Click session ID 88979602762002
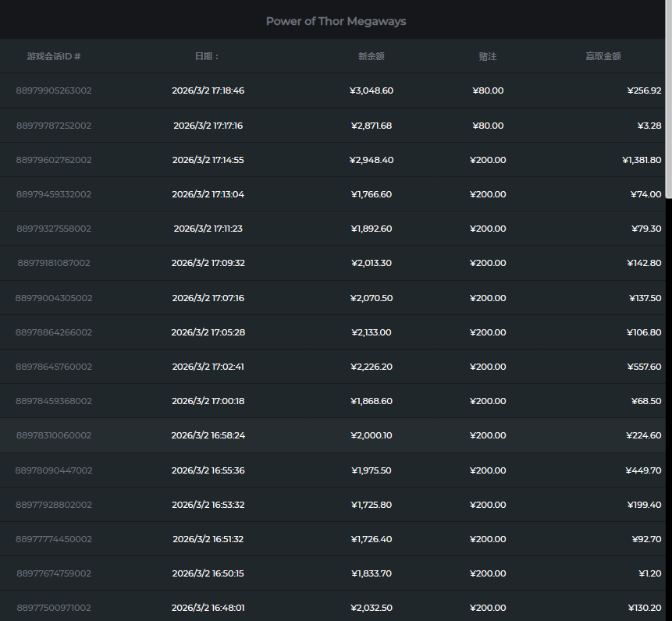Image resolution: width=672 pixels, height=621 pixels. pos(54,160)
